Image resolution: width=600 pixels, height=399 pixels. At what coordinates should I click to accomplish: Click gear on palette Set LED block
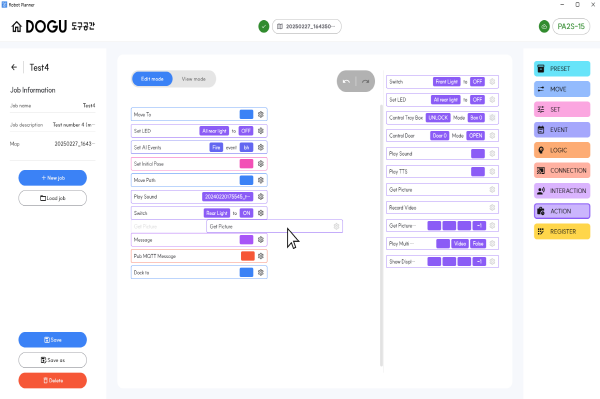(x=492, y=99)
